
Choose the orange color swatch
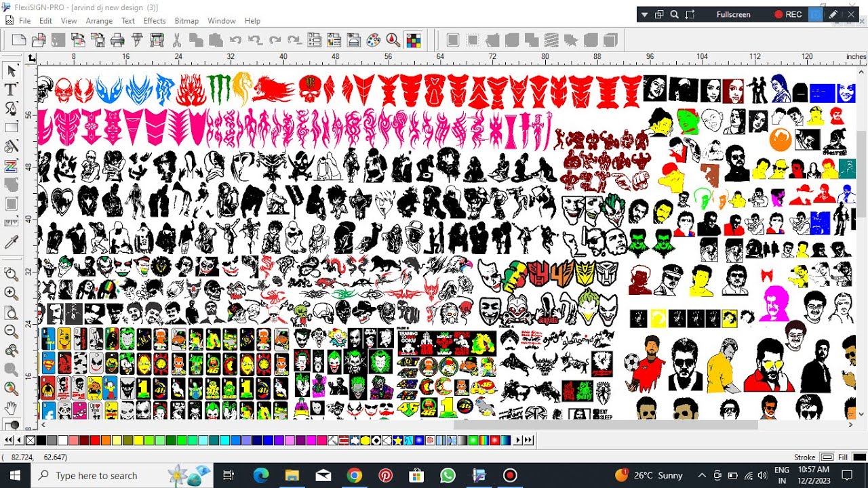pyautogui.click(x=106, y=440)
